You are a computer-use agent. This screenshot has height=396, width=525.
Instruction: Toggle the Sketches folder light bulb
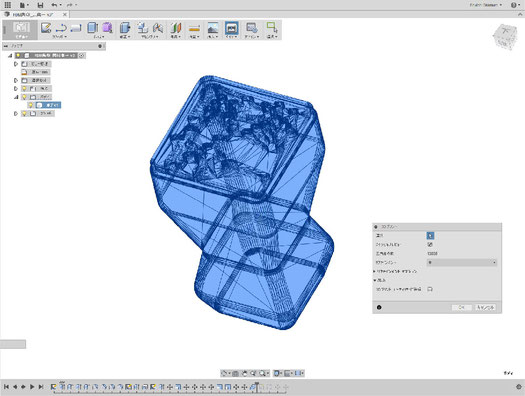click(24, 113)
